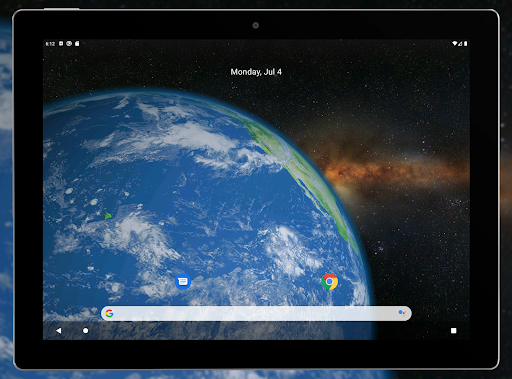Tap the SD card notification icon
The width and height of the screenshot is (512, 379).
77,43
